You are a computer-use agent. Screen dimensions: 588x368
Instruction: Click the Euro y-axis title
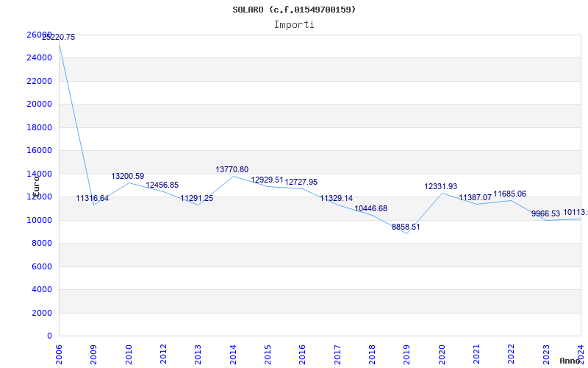click(36, 186)
